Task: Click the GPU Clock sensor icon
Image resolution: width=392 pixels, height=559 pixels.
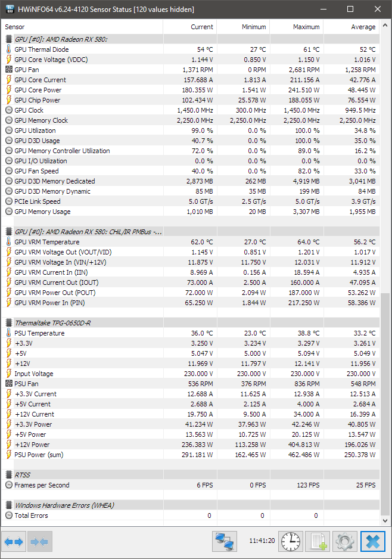Action: click(x=9, y=110)
